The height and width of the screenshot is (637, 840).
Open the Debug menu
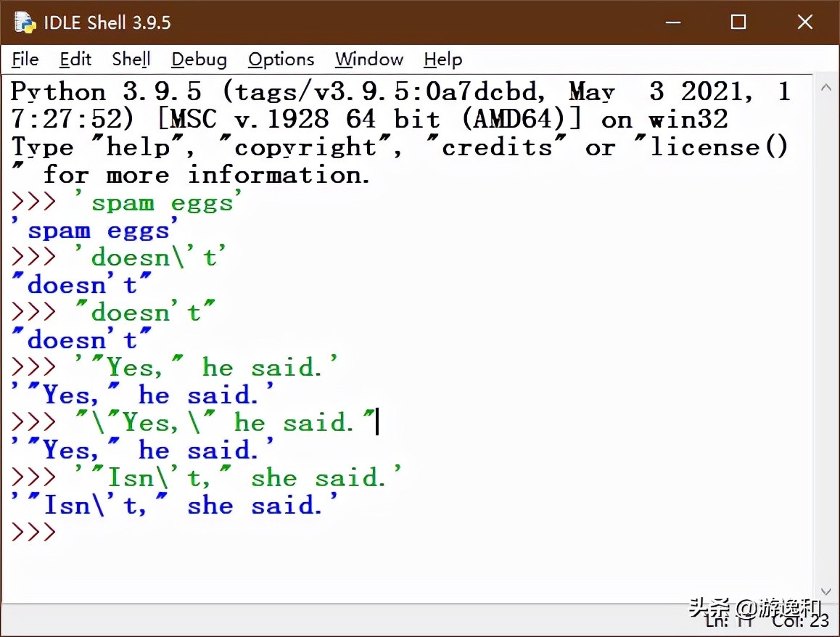point(198,59)
